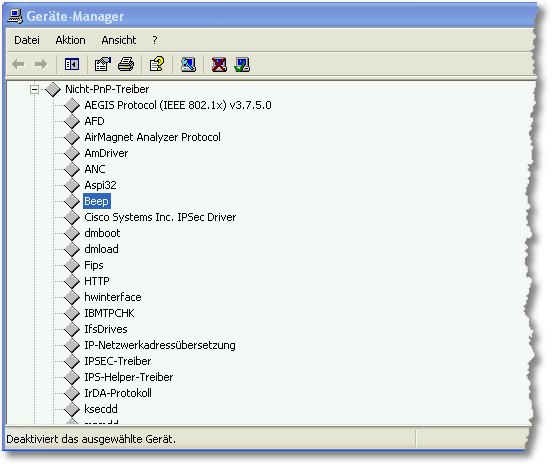
Task: Select the hwinterface entry
Action: 113,297
